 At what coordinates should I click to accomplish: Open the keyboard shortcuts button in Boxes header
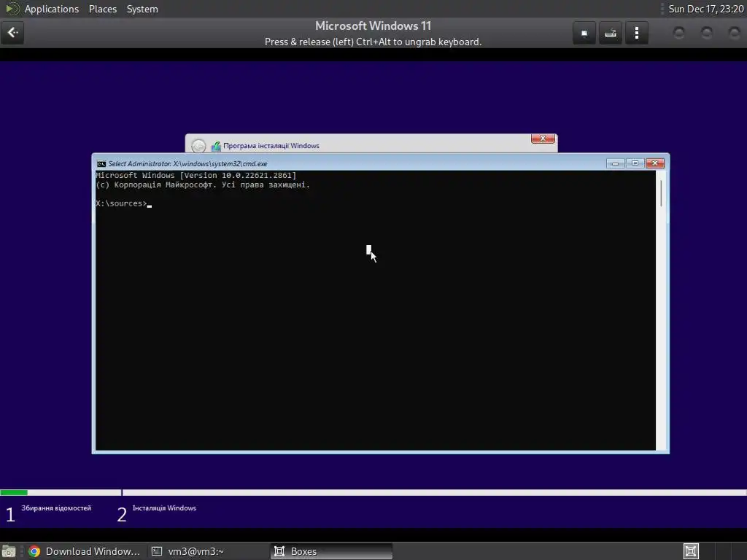point(611,33)
